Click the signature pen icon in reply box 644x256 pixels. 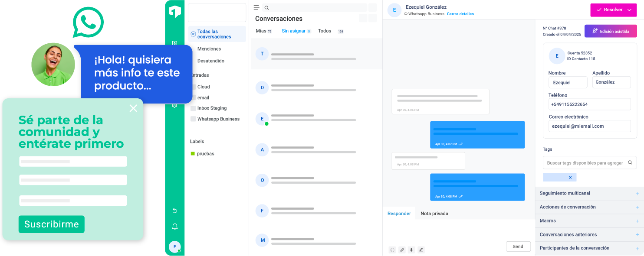[x=421, y=250]
